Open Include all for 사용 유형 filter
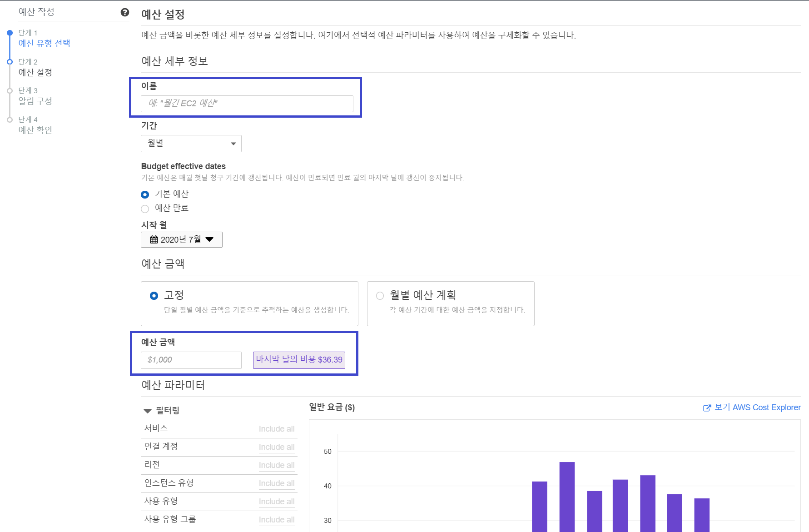 tap(277, 502)
